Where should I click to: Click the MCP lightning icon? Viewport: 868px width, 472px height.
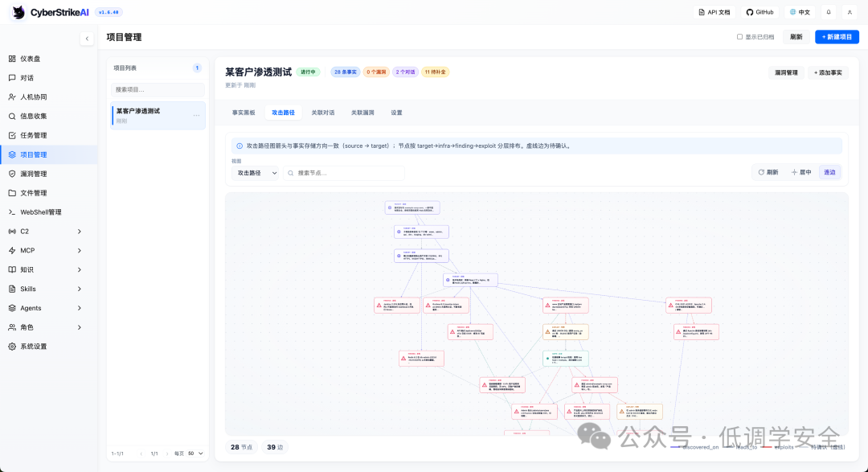(x=12, y=250)
